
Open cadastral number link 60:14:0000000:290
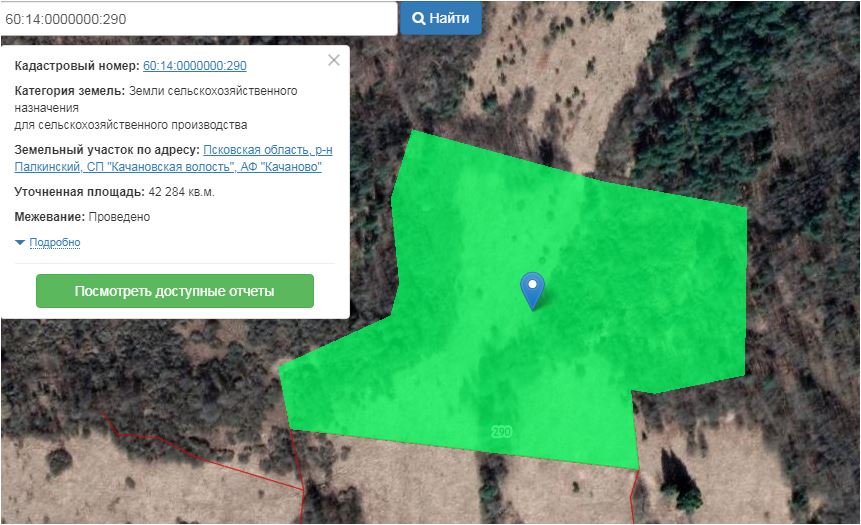[195, 66]
